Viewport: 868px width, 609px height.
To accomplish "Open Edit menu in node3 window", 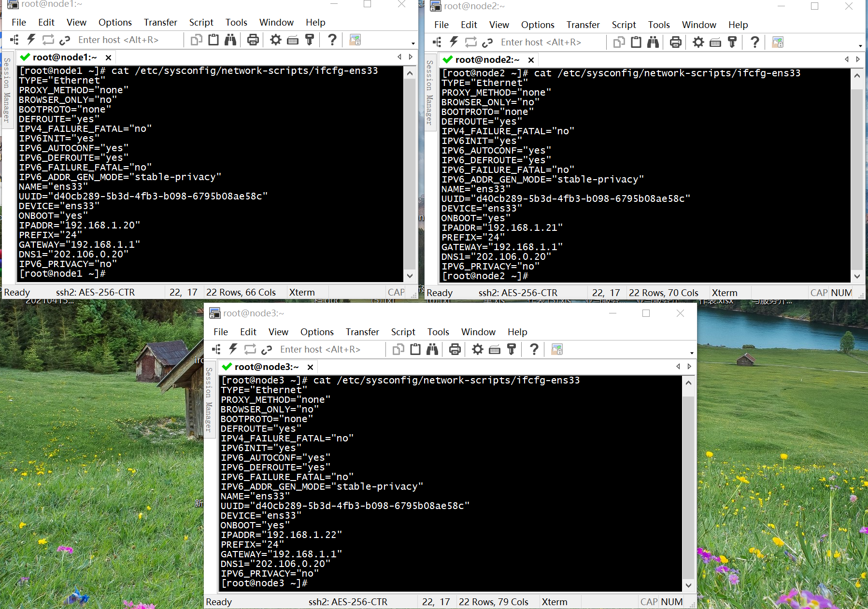I will click(x=248, y=332).
